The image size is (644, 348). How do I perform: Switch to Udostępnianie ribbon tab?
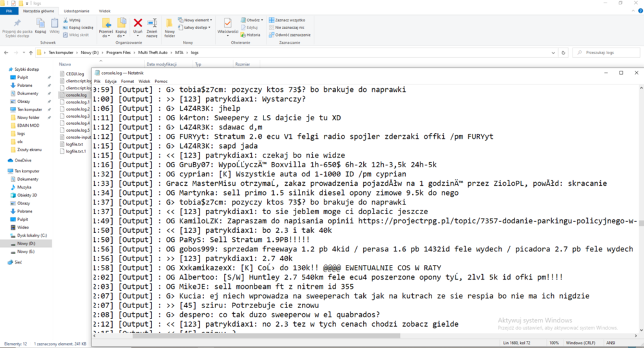(x=77, y=11)
